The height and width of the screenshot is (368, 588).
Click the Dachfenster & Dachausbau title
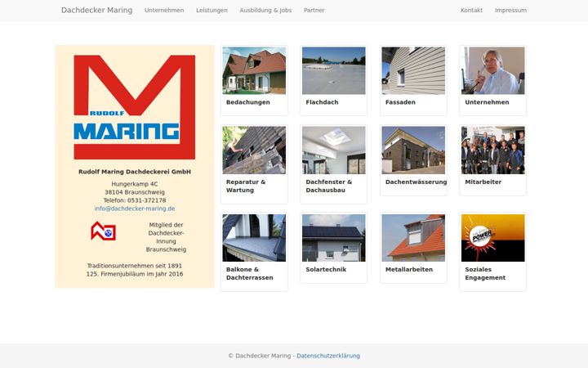[x=329, y=186]
